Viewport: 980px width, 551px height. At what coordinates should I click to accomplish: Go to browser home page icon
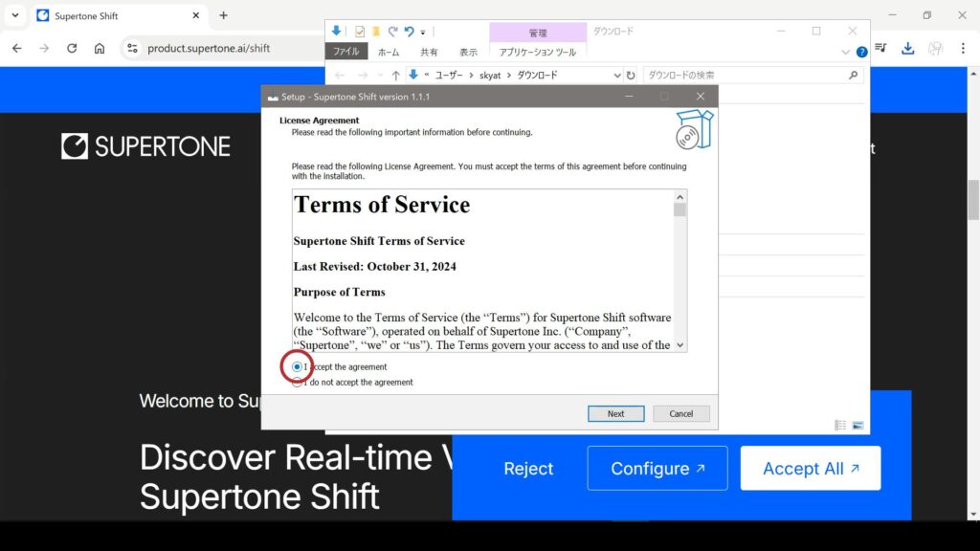(x=100, y=48)
